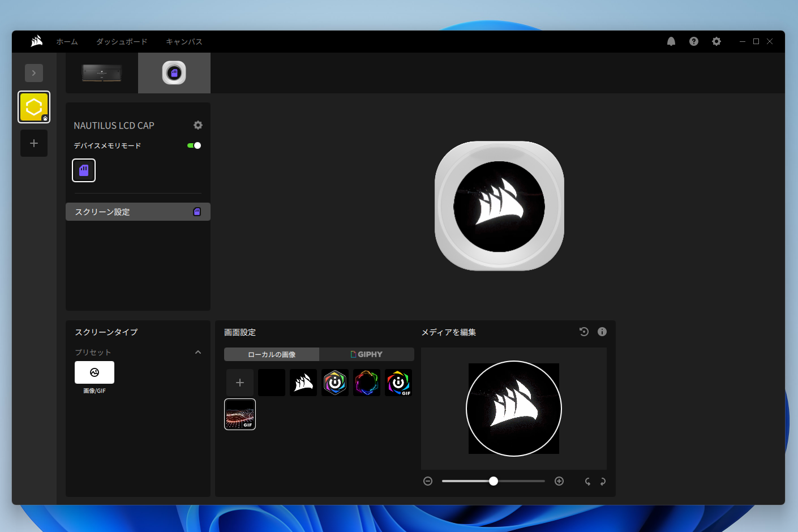Open the notifications bell

point(671,41)
